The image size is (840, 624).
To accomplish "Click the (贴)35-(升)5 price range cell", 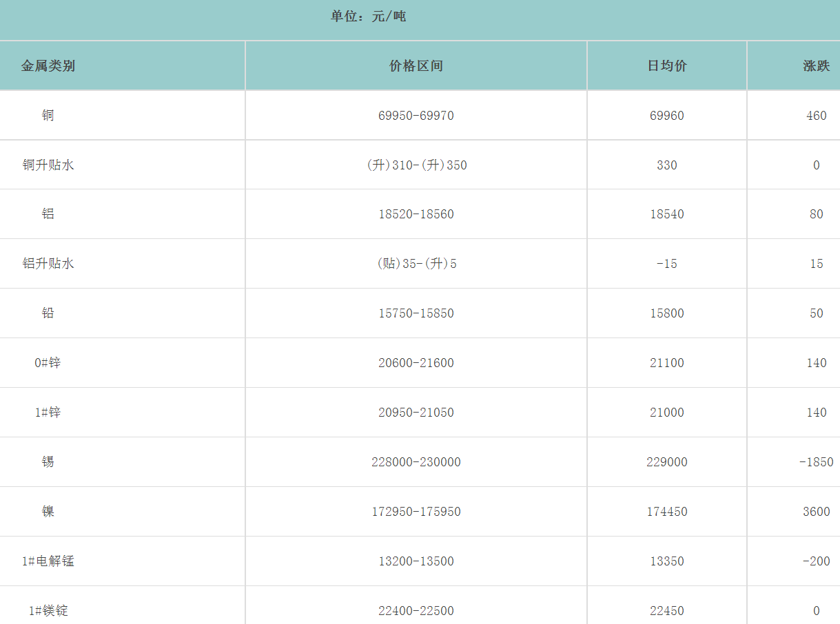I will pyautogui.click(x=416, y=264).
